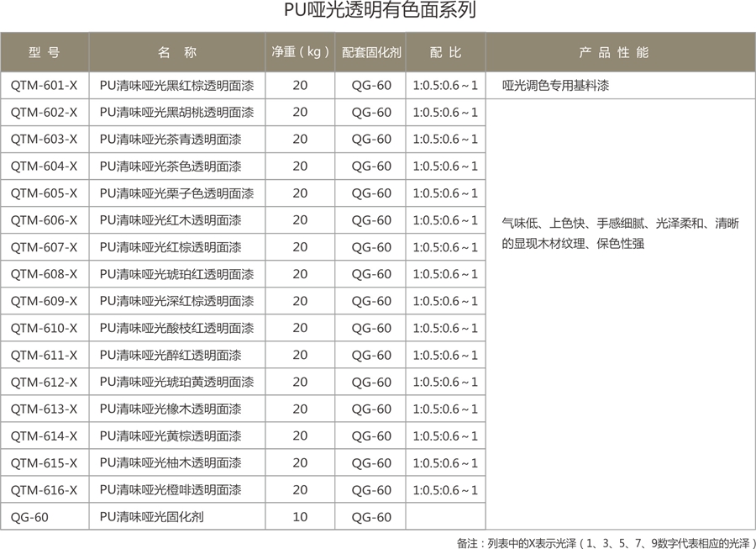Select the 配比 column header
This screenshot has height=549, width=756.
click(x=445, y=52)
